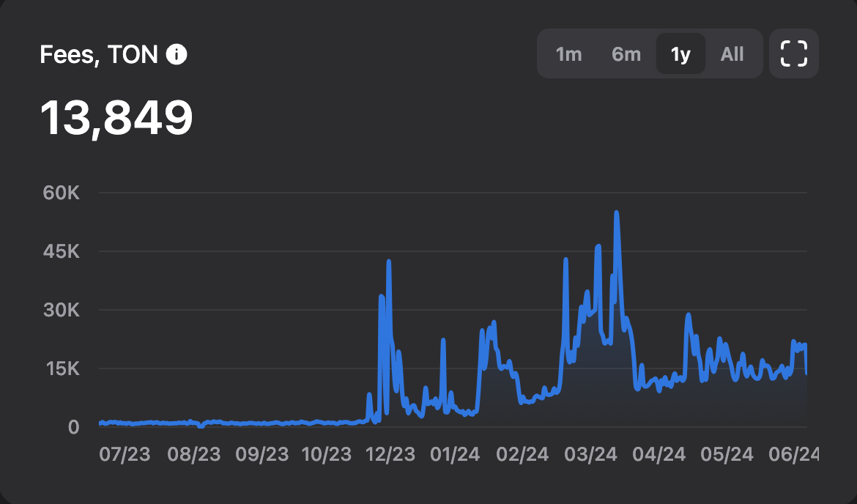Click the 03/24 x-axis label
This screenshot has width=857, height=504.
pyautogui.click(x=591, y=454)
